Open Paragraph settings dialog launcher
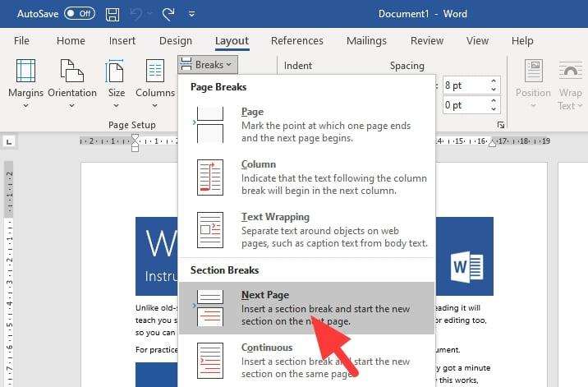The height and width of the screenshot is (387, 588). [501, 125]
